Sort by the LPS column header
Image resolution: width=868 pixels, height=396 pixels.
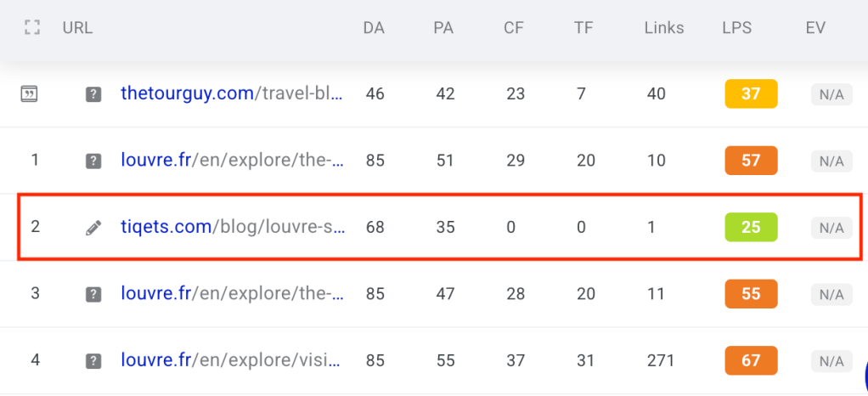(x=736, y=28)
